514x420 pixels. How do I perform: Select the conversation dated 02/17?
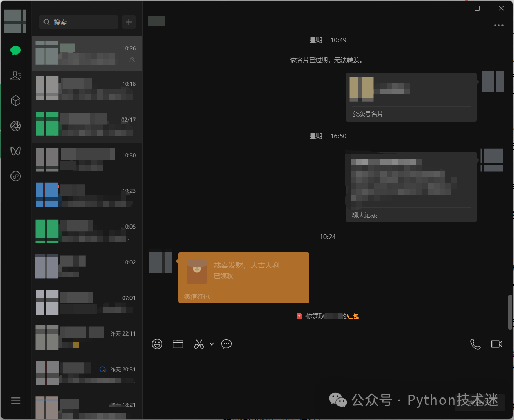pyautogui.click(x=87, y=125)
